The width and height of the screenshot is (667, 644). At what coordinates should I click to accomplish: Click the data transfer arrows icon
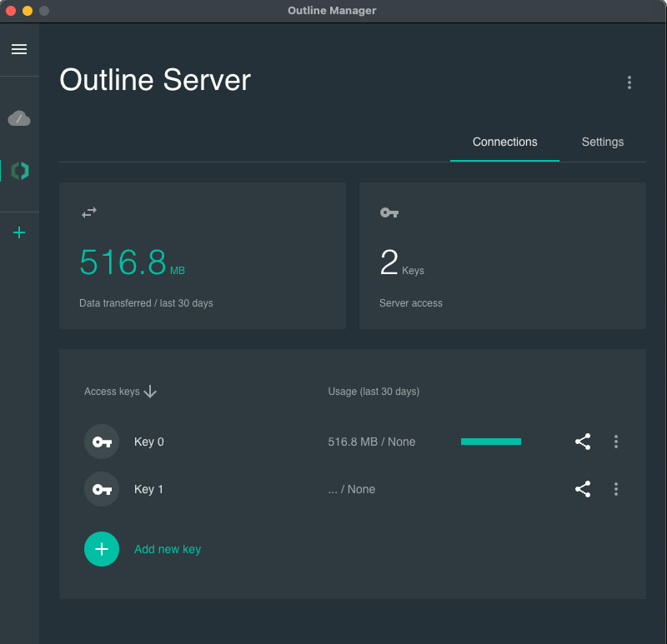coord(89,212)
